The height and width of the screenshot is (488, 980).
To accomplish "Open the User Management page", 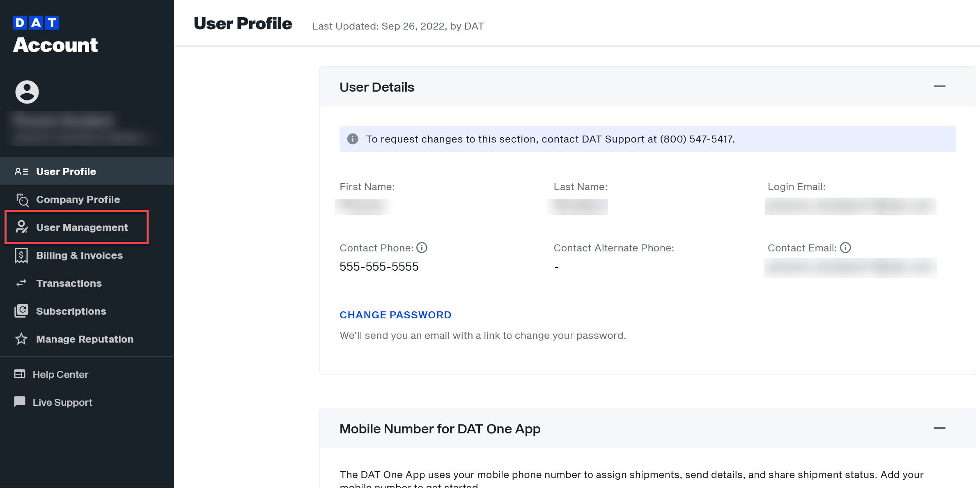I will pos(82,227).
